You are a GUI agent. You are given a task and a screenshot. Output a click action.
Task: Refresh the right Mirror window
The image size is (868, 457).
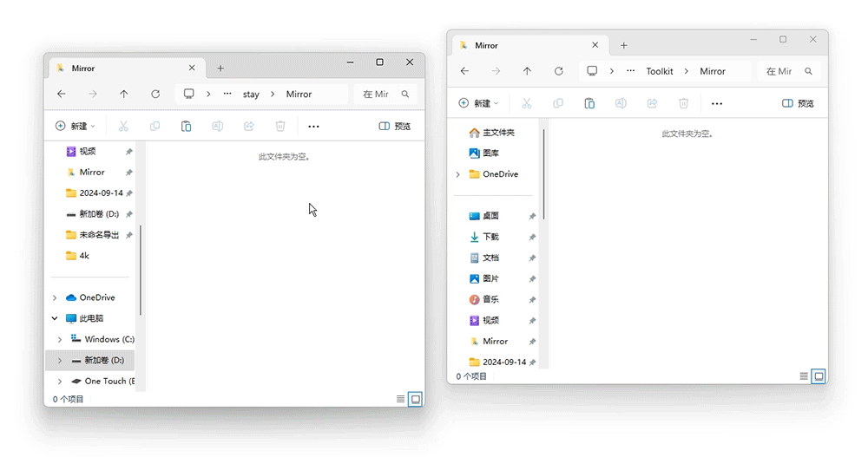[559, 71]
